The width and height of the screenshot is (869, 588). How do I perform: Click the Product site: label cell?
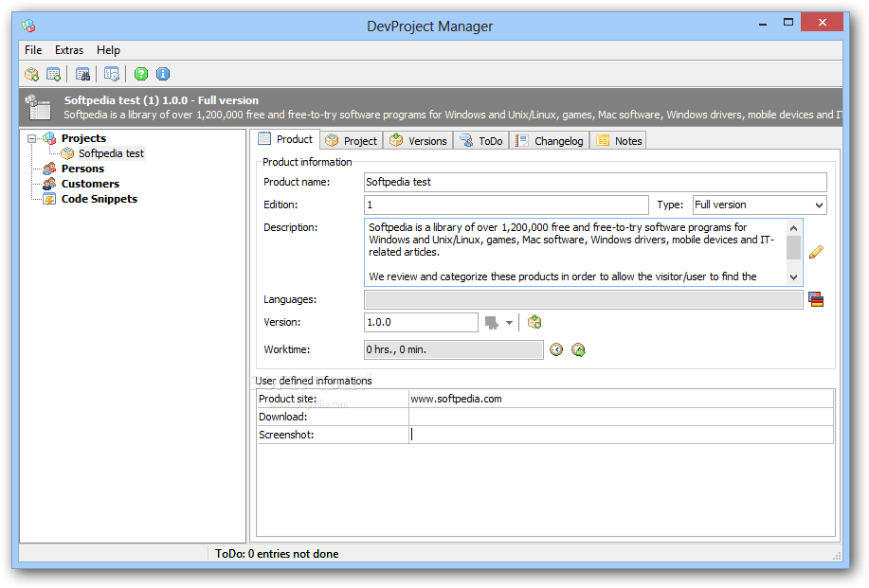(333, 399)
